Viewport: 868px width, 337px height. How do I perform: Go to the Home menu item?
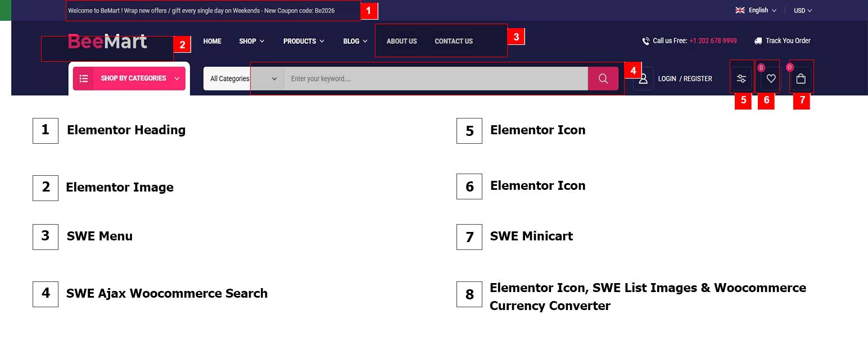(212, 41)
